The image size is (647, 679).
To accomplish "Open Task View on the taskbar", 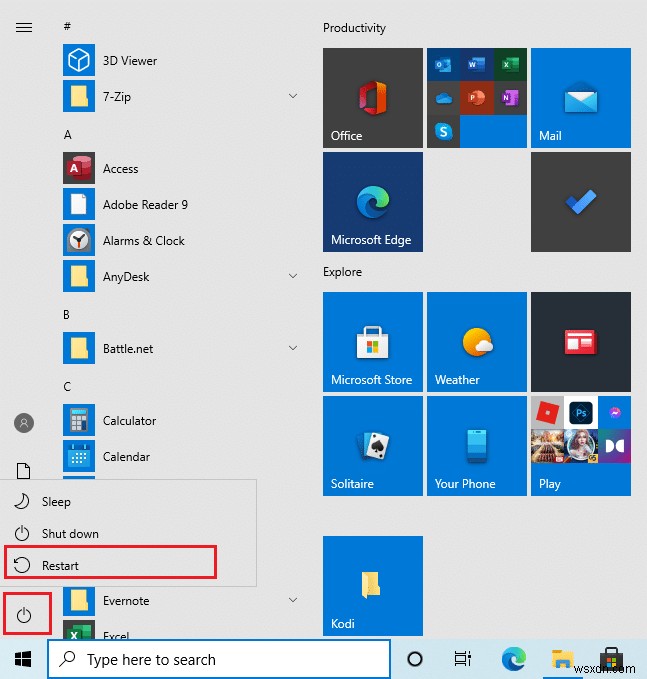I will [x=463, y=659].
